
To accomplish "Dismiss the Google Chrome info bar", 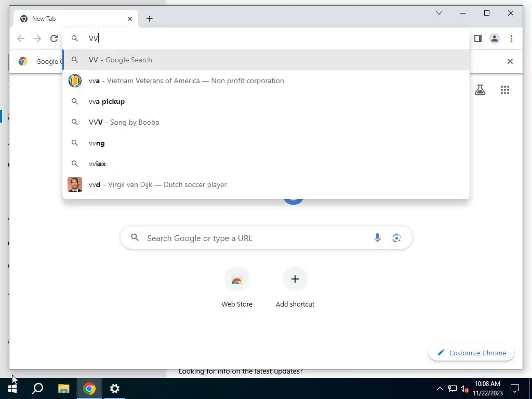I will tap(510, 61).
